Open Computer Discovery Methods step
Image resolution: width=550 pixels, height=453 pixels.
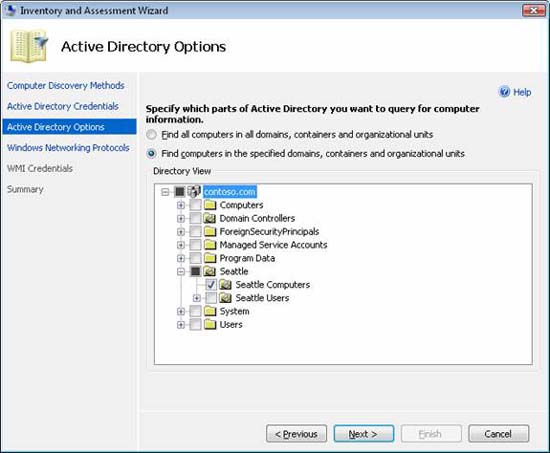pyautogui.click(x=66, y=85)
